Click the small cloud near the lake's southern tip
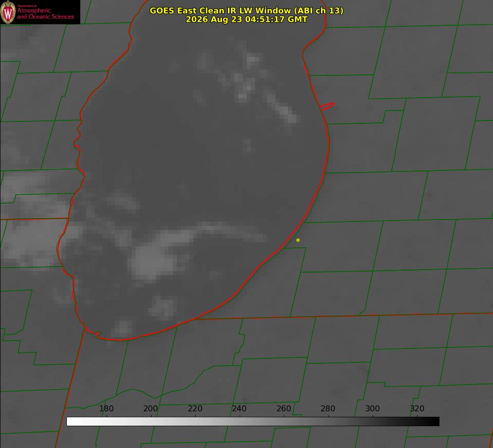This screenshot has height=448, width=493. pos(122,328)
